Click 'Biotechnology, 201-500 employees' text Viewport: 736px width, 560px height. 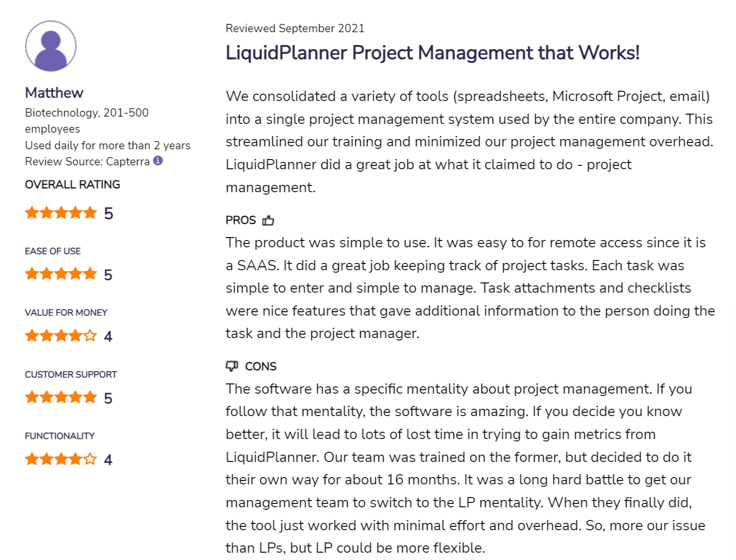click(x=87, y=120)
